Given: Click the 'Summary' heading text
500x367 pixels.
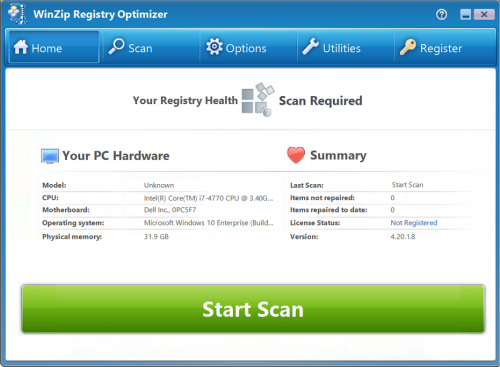Looking at the screenshot, I should [338, 155].
